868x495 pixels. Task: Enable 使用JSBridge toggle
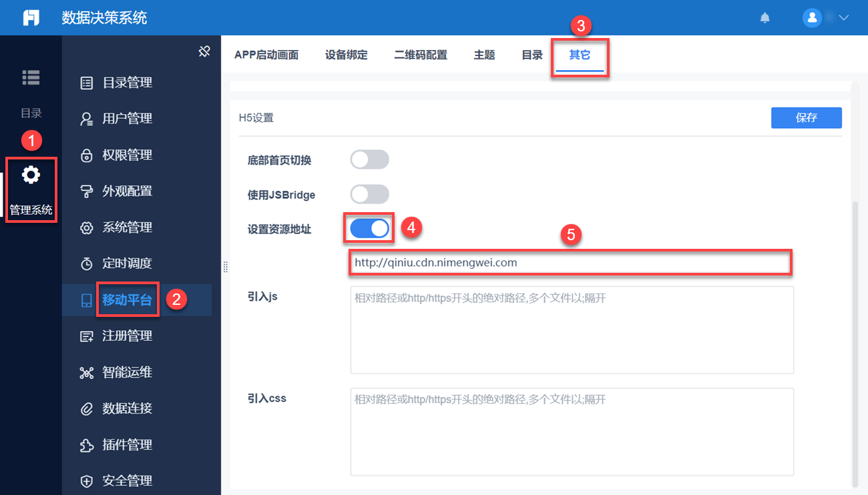pos(369,194)
